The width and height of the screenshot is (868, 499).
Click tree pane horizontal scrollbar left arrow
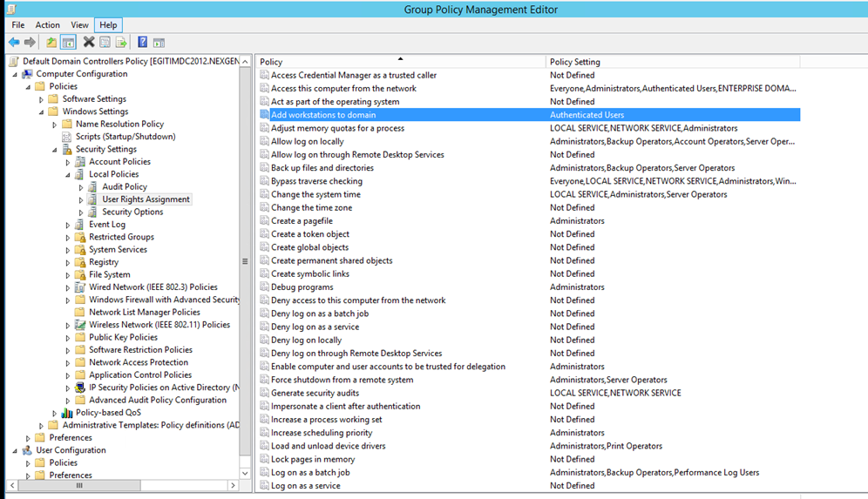13,485
